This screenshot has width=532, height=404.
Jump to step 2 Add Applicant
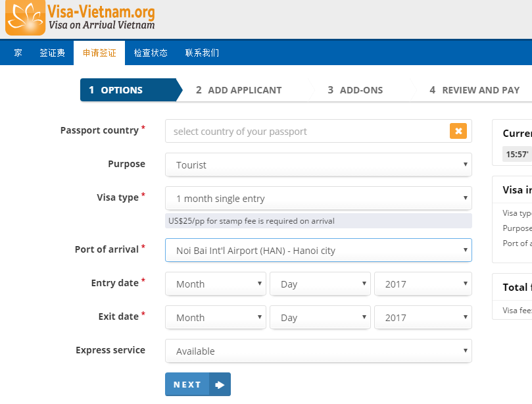pyautogui.click(x=239, y=90)
